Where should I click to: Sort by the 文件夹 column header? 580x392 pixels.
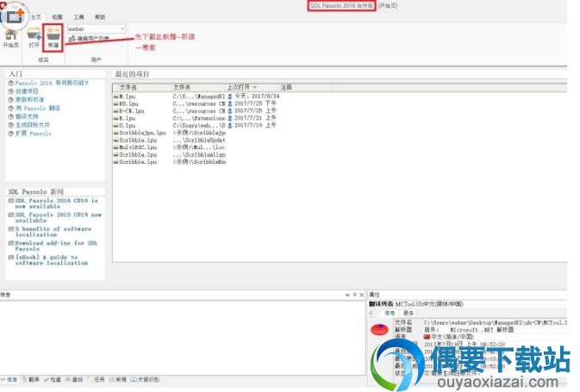[x=182, y=87]
